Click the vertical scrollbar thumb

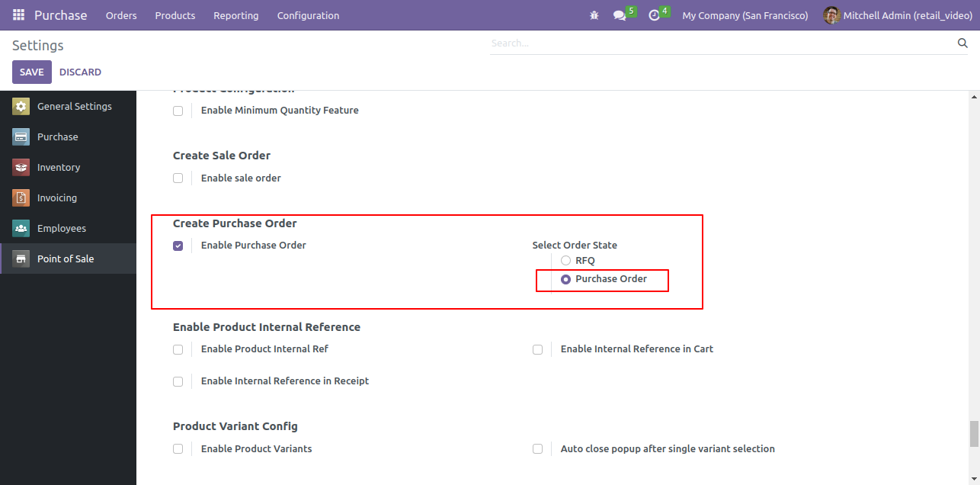point(974,434)
